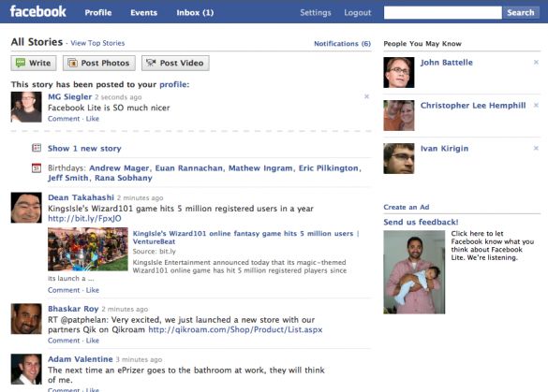This screenshot has height=392, width=548.
Task: Open Mathew Ingram birthday link
Action: [x=260, y=167]
